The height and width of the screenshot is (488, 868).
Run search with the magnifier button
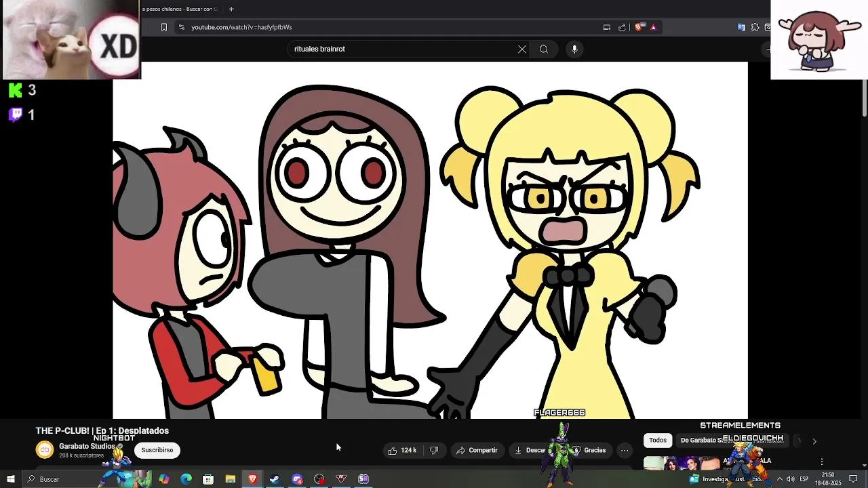tap(544, 49)
